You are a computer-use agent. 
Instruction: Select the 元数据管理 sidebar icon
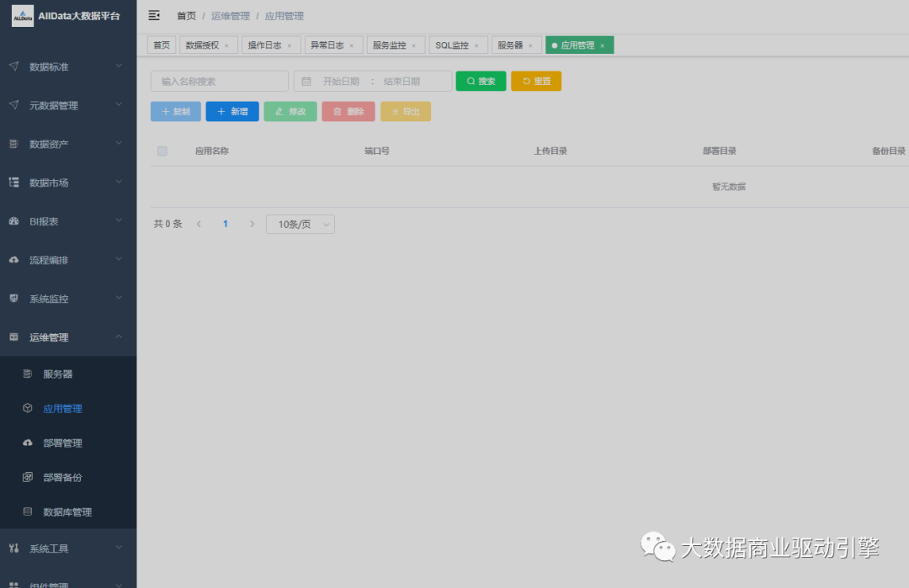tap(15, 105)
